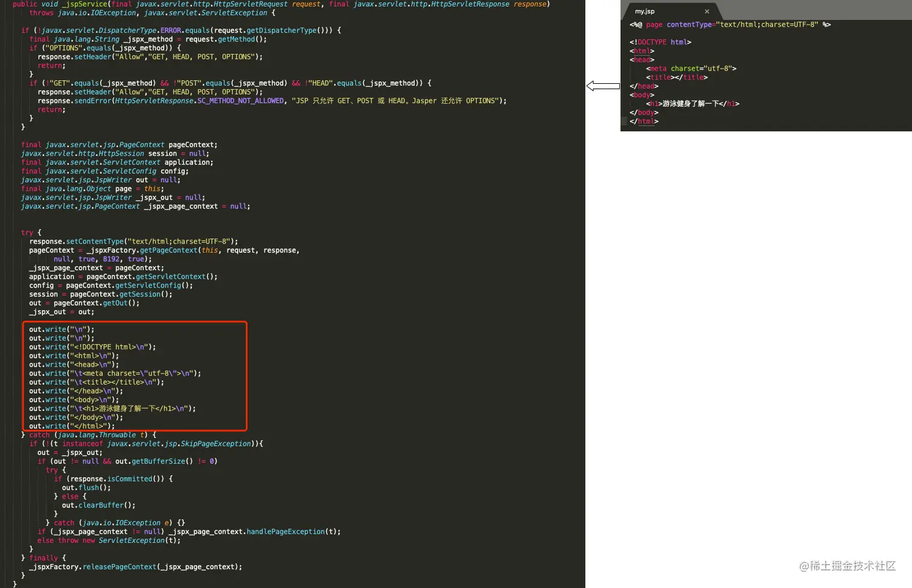Click the "_jspxFactory.getPageContext(" call
912x588 pixels.
coord(144,250)
